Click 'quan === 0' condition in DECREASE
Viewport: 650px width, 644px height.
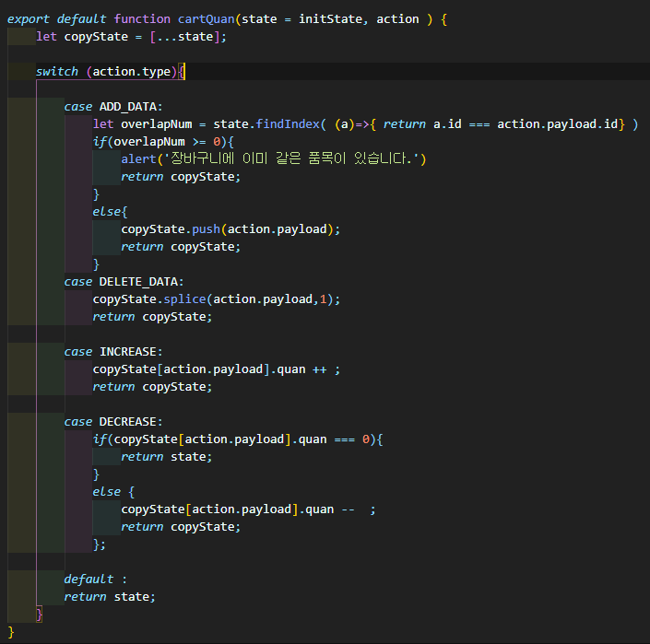(334, 439)
